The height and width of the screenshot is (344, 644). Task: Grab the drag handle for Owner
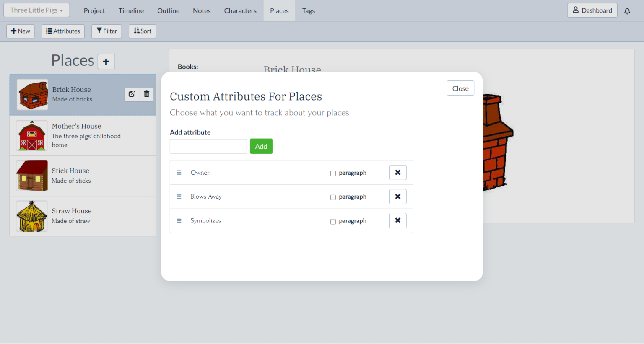point(179,173)
